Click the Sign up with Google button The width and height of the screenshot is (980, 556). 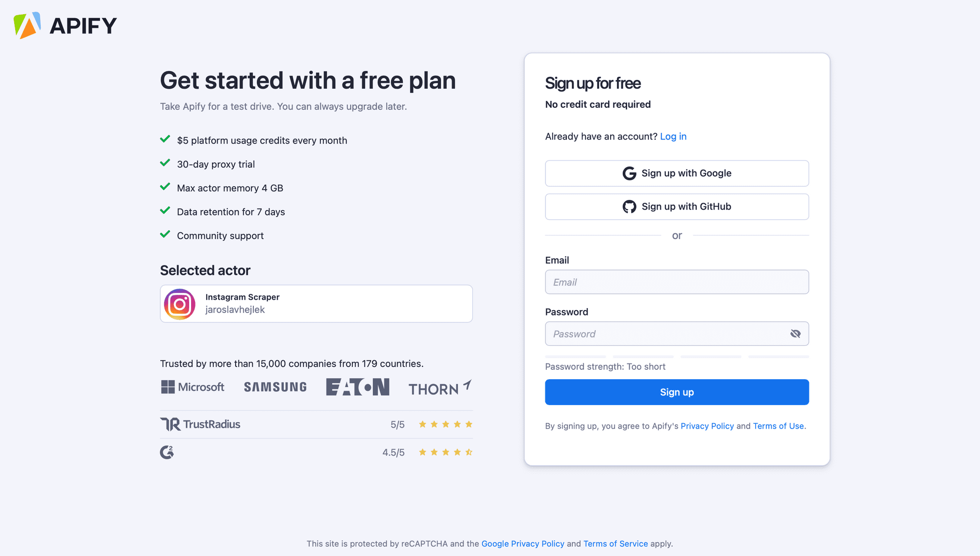coord(676,173)
